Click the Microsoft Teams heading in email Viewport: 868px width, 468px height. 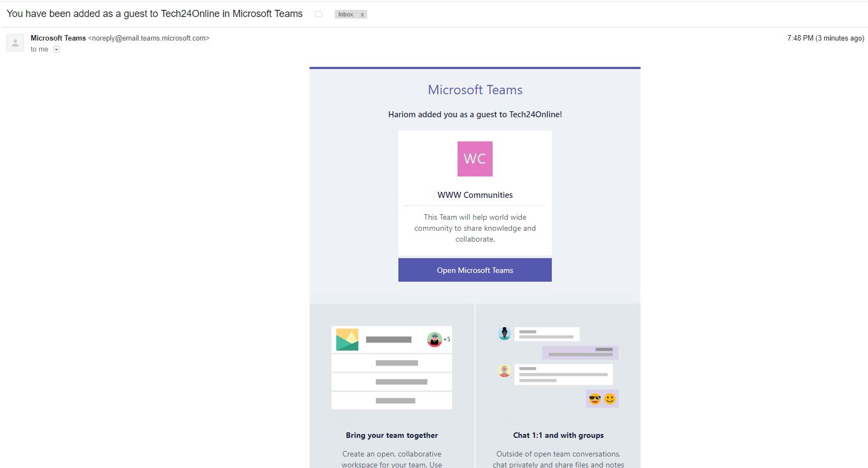475,90
